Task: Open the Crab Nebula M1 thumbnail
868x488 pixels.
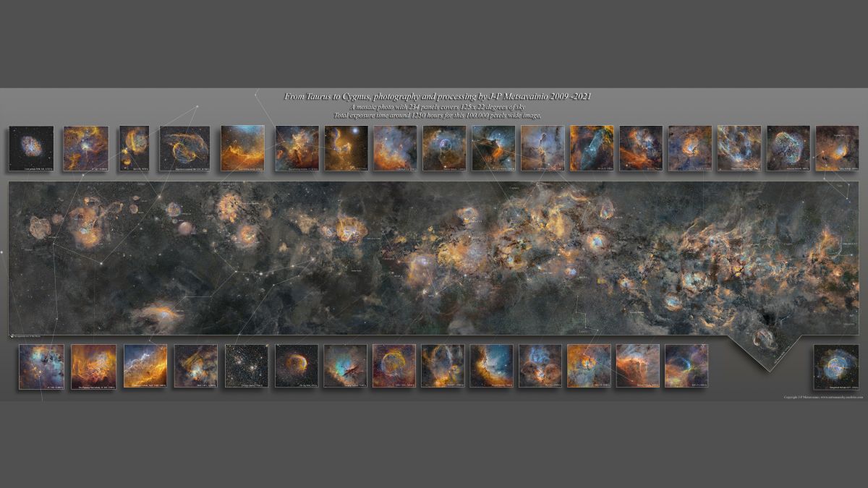Action: pyautogui.click(x=31, y=148)
